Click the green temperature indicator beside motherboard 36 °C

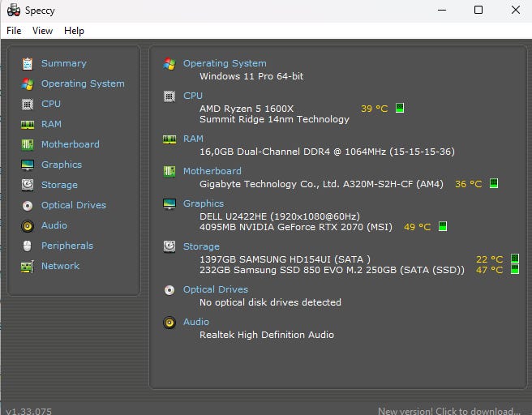(494, 183)
